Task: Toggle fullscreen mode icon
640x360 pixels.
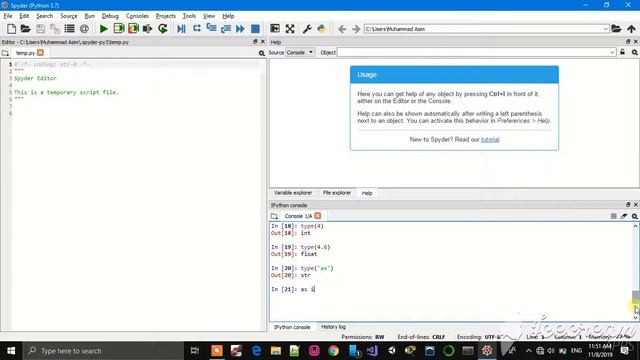Action: [x=290, y=29]
